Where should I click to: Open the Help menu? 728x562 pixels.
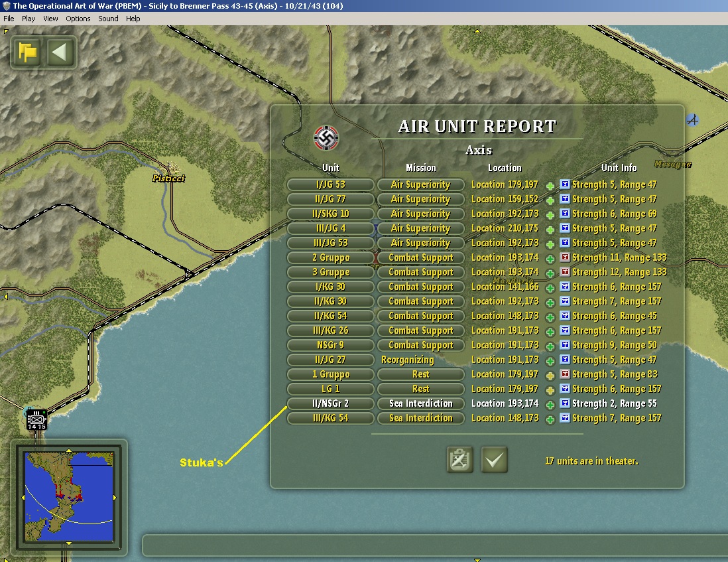(133, 19)
